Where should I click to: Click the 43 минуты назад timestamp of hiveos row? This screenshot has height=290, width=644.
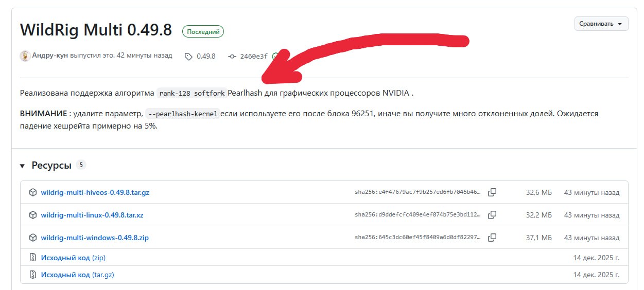click(592, 193)
